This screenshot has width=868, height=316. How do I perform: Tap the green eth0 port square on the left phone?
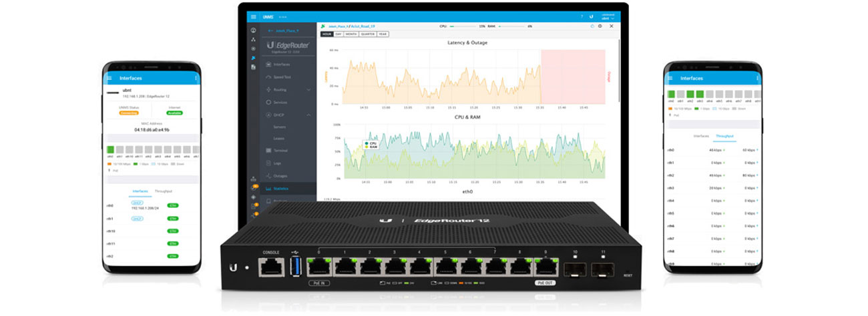point(110,149)
